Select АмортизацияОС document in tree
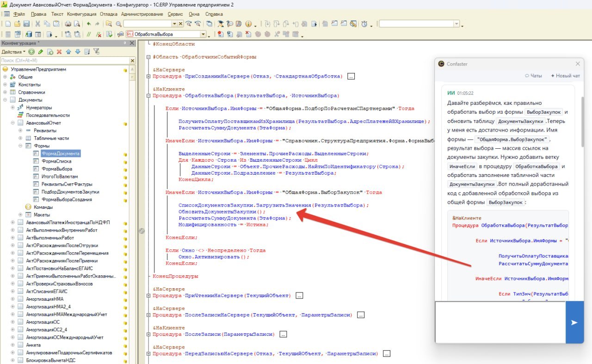The image size is (592, 364). [43, 322]
